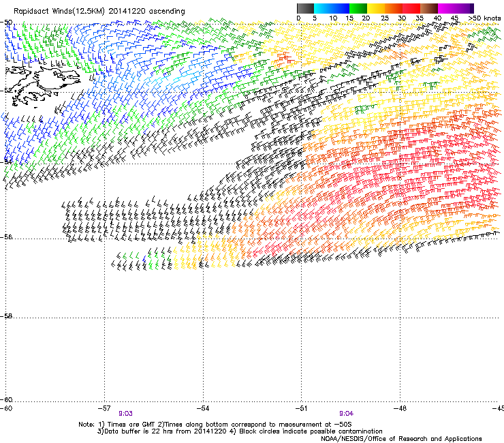Click the '-52' latitude axis label
504x443 pixels.
pos(6,91)
